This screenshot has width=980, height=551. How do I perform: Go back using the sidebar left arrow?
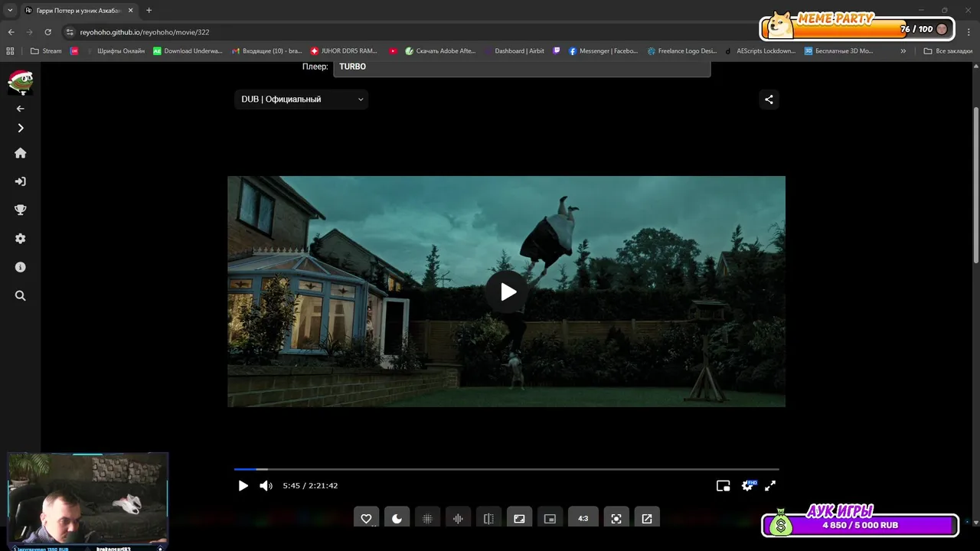coord(20,109)
